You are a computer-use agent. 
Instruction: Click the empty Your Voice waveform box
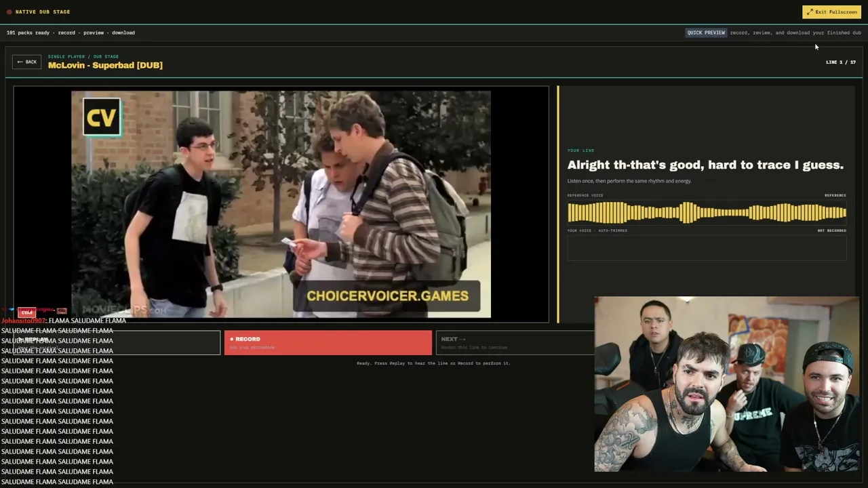[707, 248]
